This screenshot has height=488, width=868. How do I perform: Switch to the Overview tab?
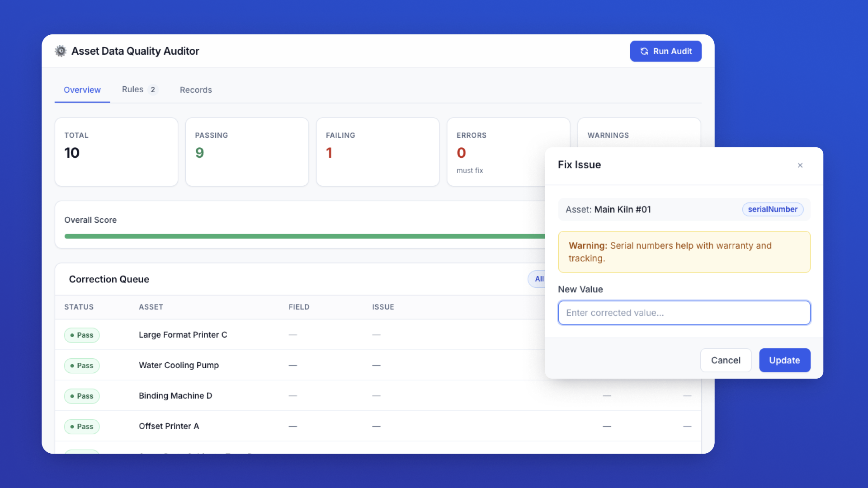point(82,90)
